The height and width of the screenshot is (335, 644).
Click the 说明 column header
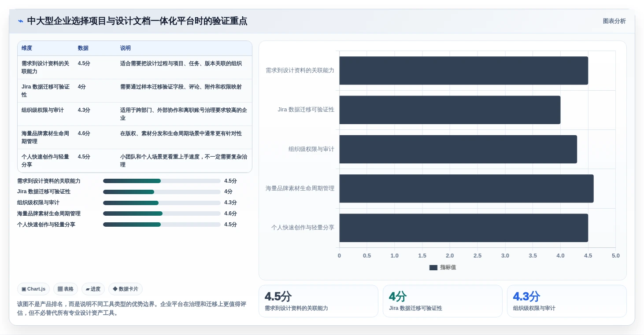coord(126,48)
